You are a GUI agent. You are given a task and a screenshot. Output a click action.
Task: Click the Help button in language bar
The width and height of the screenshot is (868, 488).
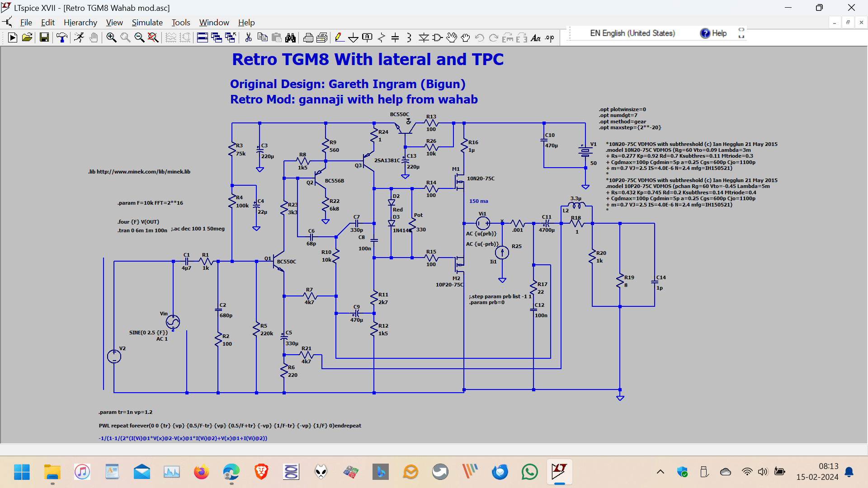713,33
